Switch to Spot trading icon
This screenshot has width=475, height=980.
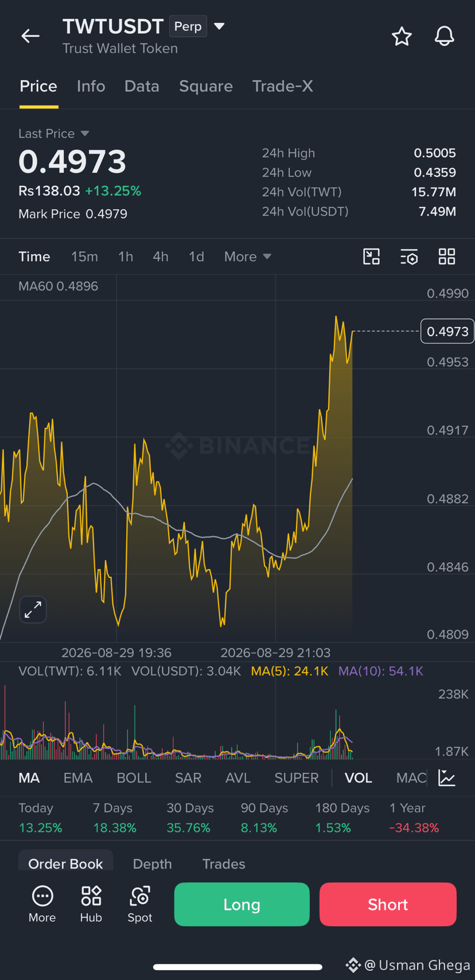pyautogui.click(x=140, y=904)
